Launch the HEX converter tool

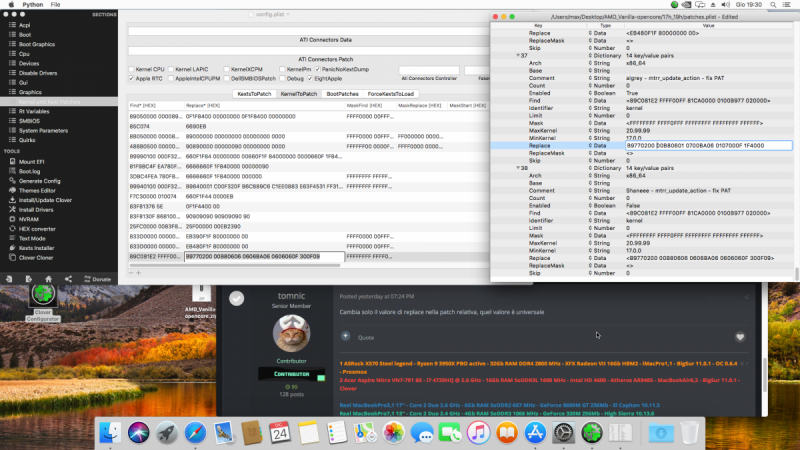point(37,228)
